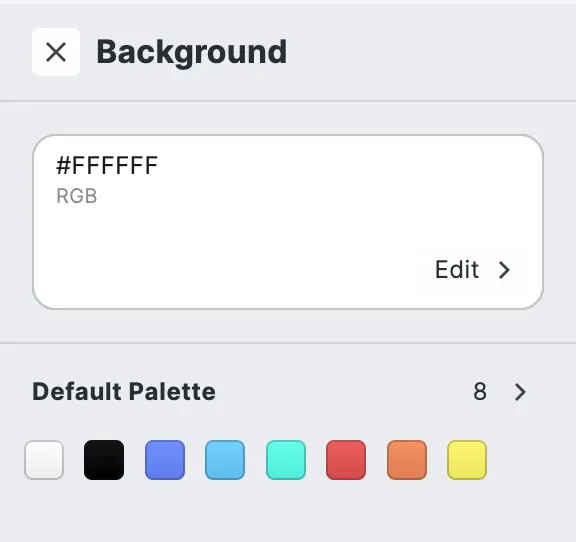Viewport: 576px width, 542px height.
Task: Click the RGB color mode label
Action: click(77, 196)
